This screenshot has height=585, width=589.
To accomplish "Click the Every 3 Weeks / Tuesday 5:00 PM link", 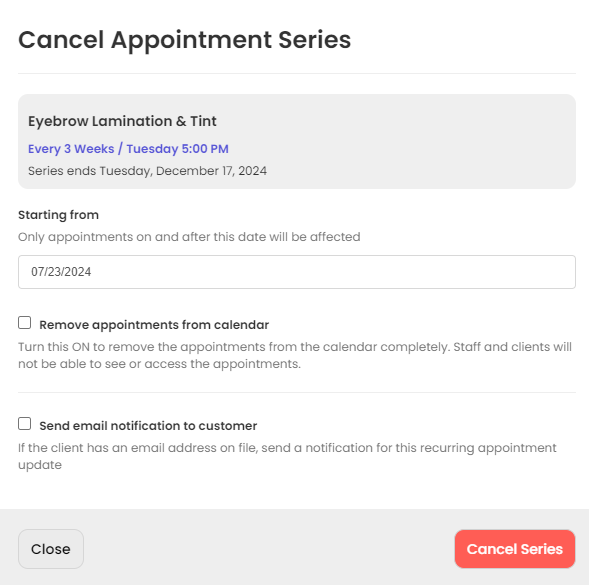I will [128, 149].
